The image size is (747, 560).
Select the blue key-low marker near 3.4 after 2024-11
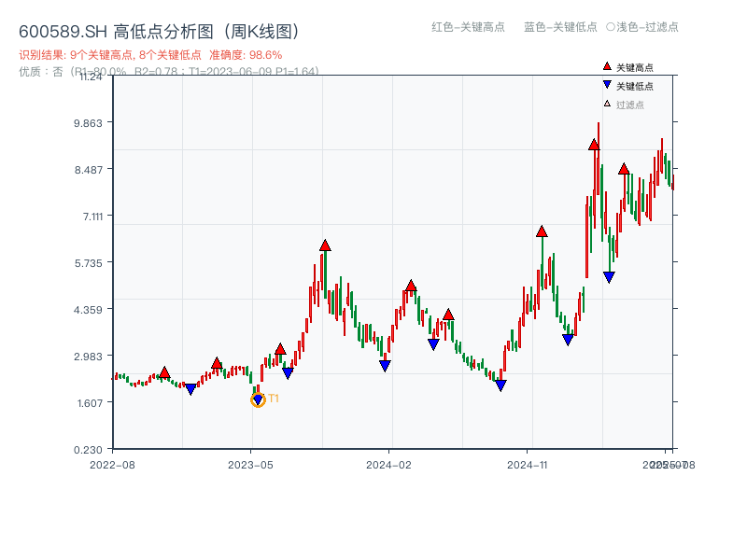pos(568,340)
